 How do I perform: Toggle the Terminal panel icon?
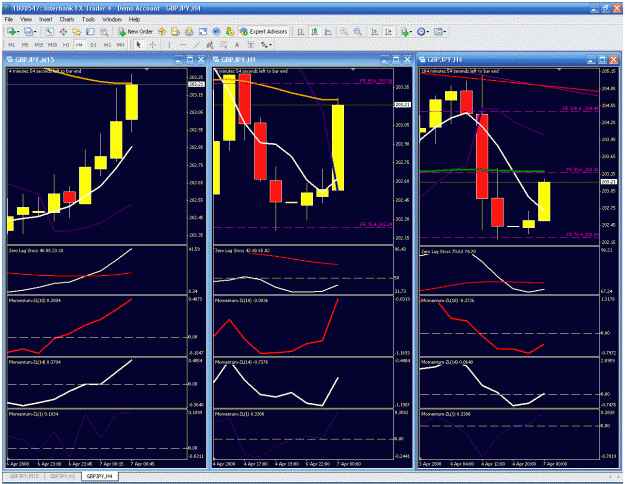pyautogui.click(x=90, y=31)
